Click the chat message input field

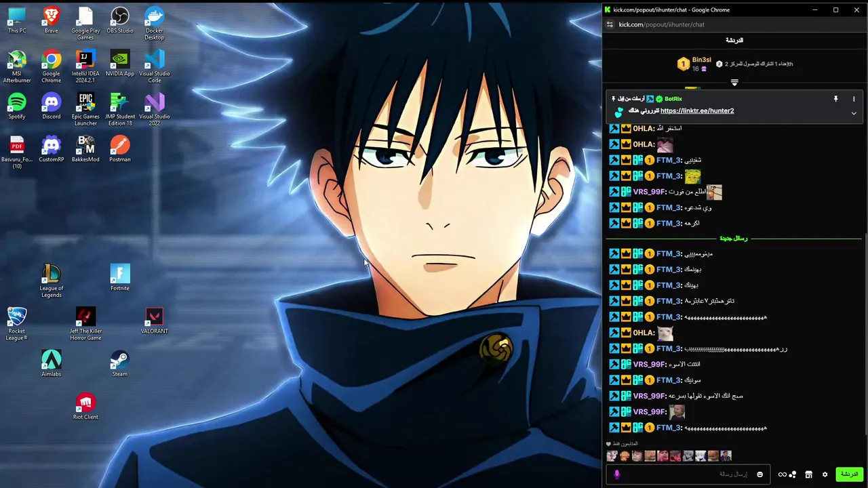[688, 474]
